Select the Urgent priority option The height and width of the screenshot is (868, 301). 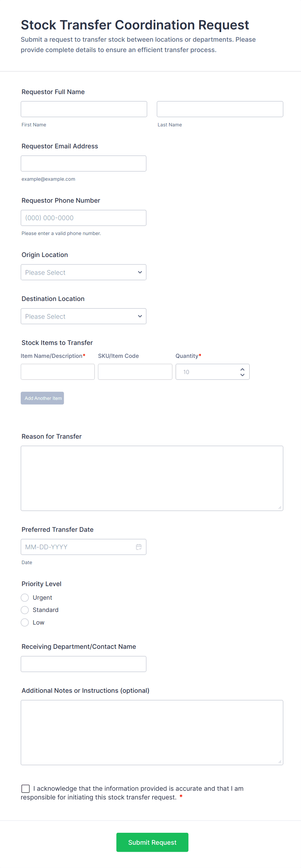25,597
